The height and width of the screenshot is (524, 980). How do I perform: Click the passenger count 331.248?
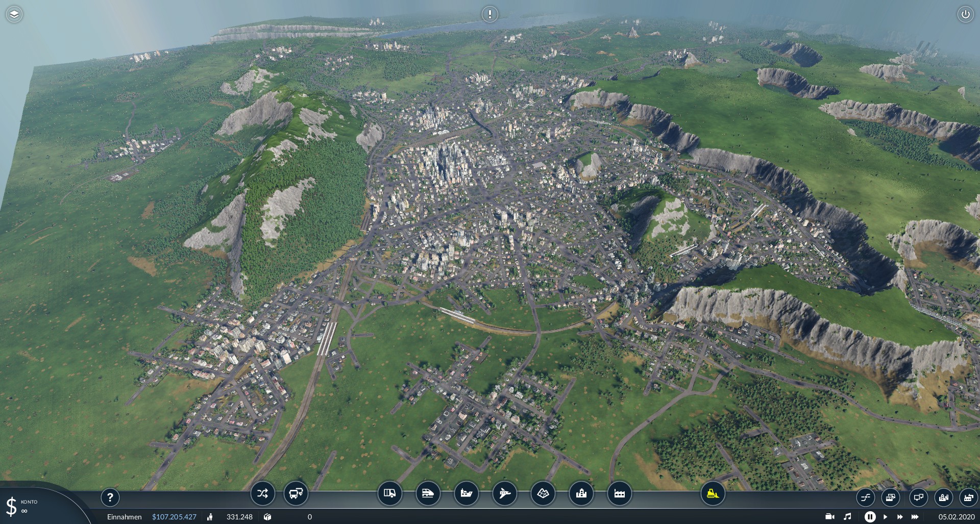(x=239, y=517)
